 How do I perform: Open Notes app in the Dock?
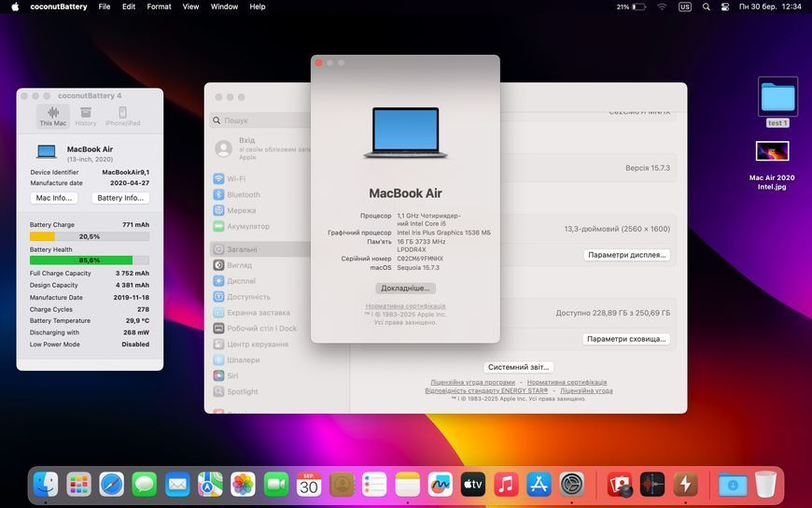coord(408,485)
